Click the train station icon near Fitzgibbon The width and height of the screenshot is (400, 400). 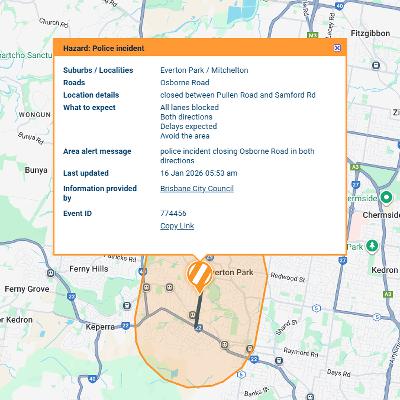click(376, 65)
